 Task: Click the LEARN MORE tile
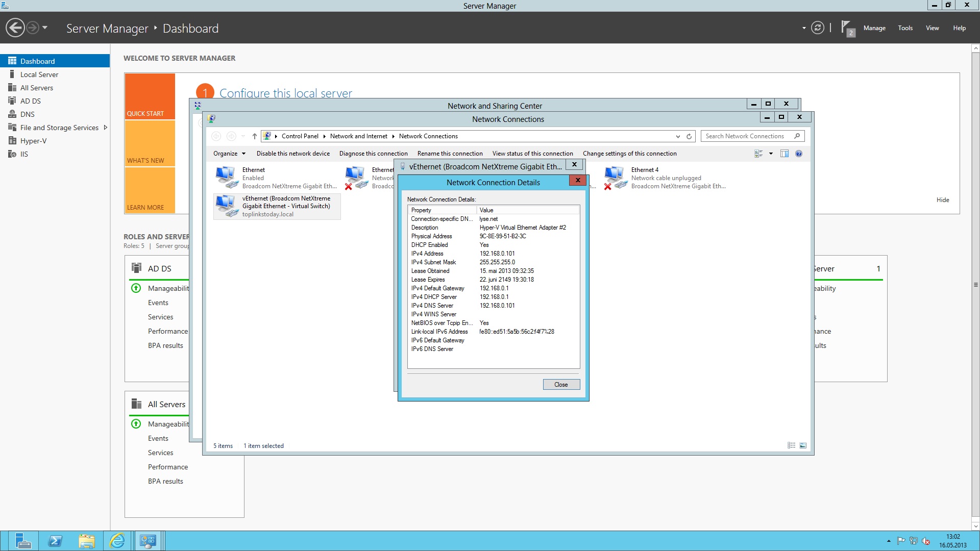point(150,190)
